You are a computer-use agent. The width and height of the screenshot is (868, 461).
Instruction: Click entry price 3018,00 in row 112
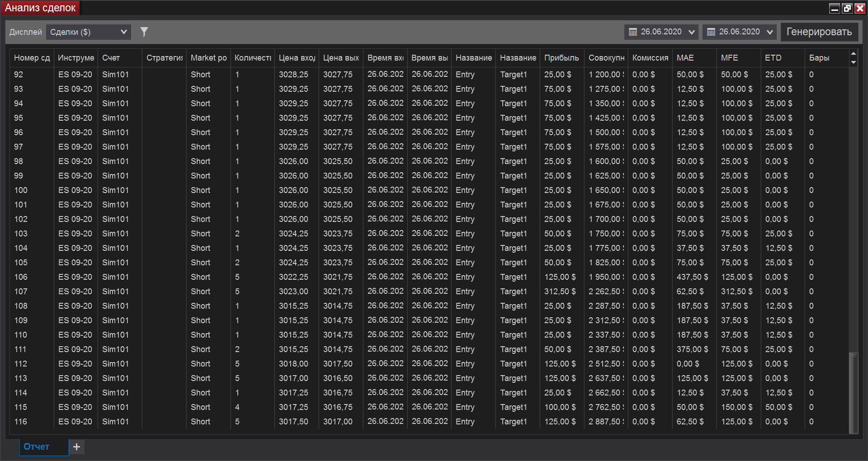click(x=293, y=364)
